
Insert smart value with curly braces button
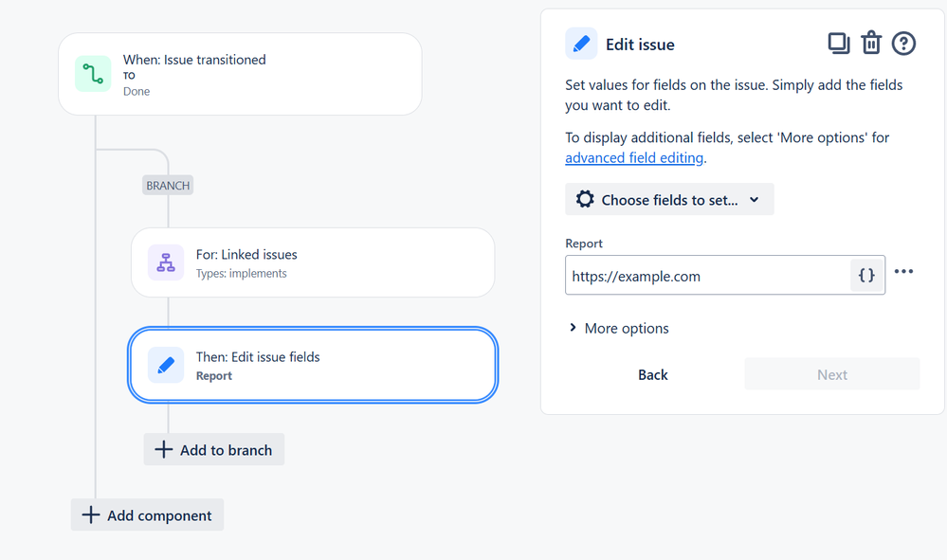pyautogui.click(x=866, y=275)
